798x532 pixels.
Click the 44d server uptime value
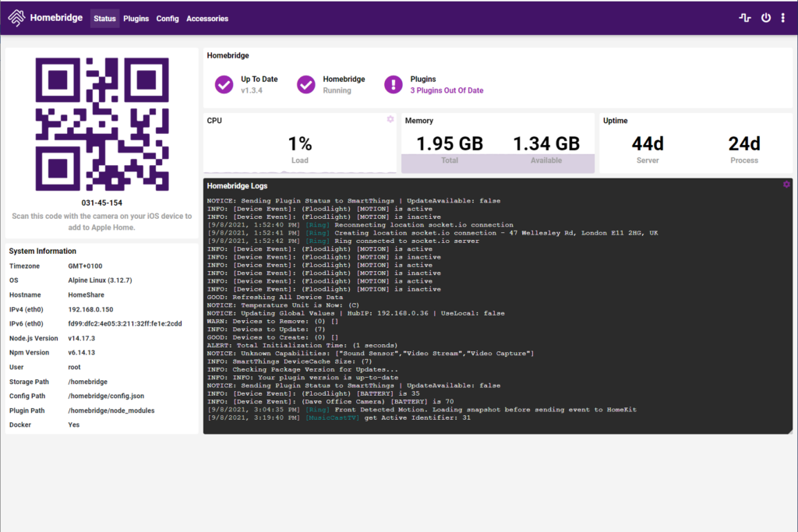[x=648, y=144]
